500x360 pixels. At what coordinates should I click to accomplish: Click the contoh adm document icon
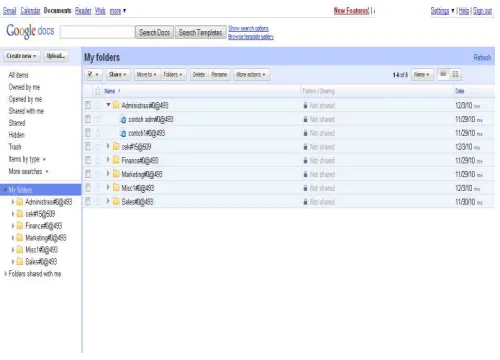pyautogui.click(x=123, y=120)
